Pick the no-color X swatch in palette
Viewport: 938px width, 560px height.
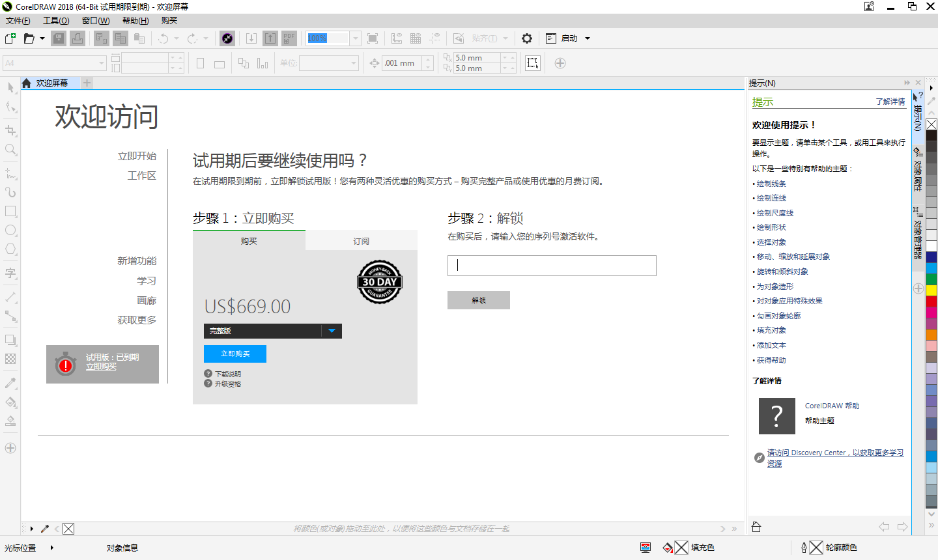(x=931, y=124)
